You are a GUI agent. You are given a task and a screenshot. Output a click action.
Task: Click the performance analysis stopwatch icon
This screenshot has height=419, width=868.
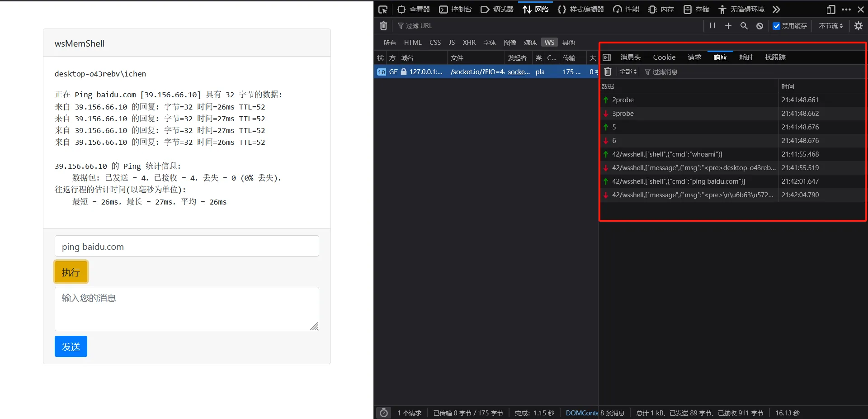click(384, 413)
